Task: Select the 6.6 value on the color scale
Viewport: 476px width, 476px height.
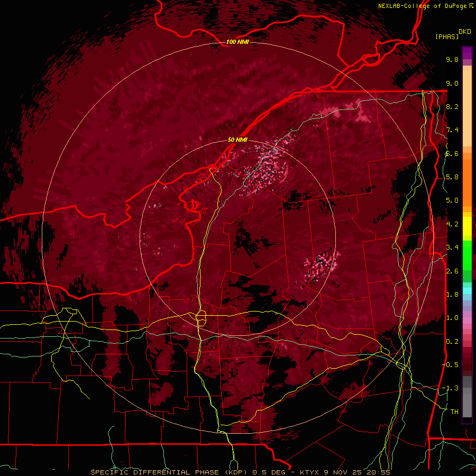Action: 452,153
